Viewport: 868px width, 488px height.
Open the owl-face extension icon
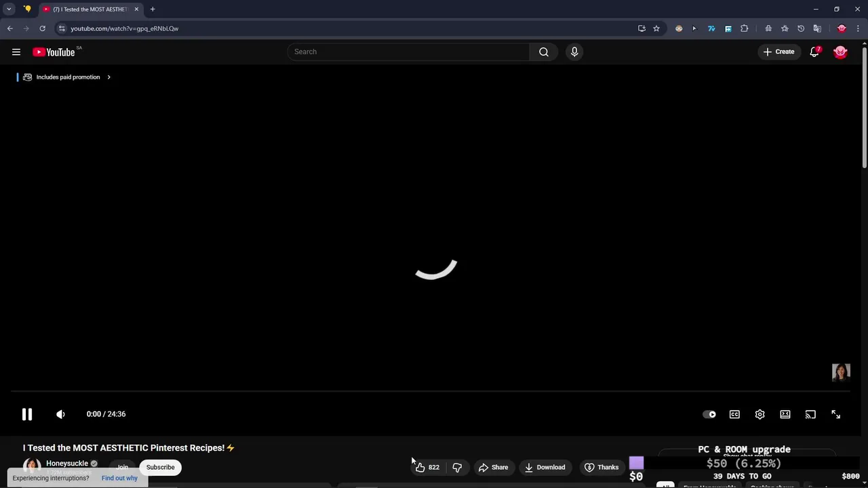click(x=679, y=28)
